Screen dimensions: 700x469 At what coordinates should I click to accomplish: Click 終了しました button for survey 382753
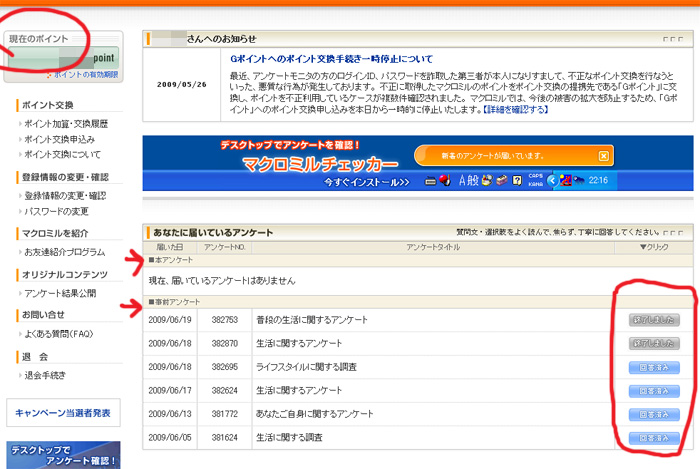coord(654,320)
